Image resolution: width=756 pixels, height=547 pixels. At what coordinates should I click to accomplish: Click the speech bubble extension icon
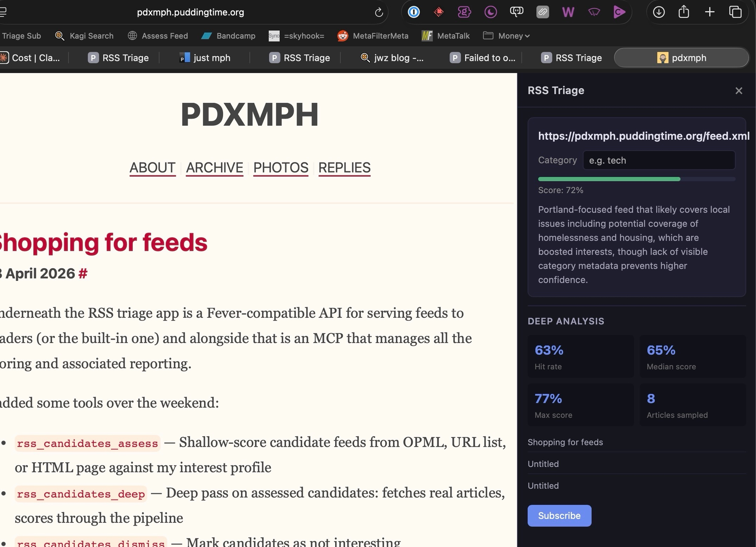coord(516,12)
